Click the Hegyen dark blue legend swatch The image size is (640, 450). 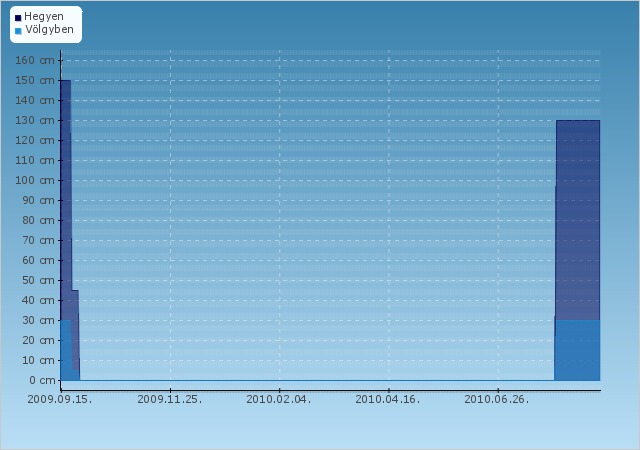tap(18, 18)
